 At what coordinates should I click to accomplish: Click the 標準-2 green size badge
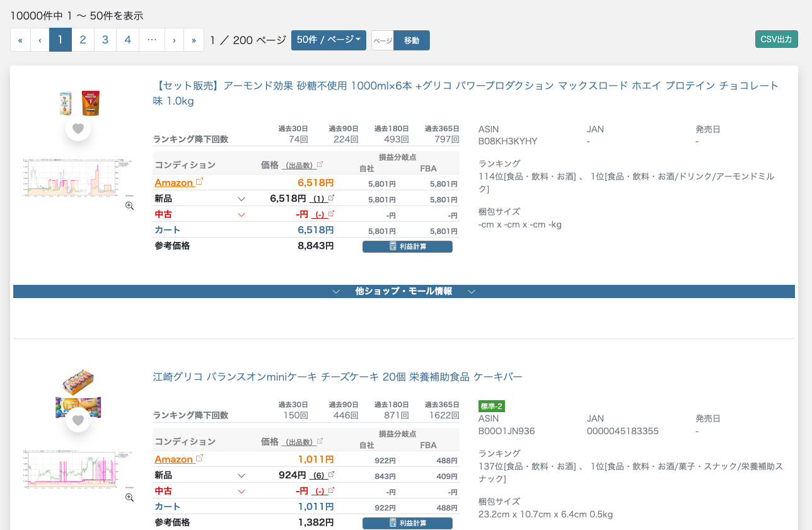pos(492,406)
